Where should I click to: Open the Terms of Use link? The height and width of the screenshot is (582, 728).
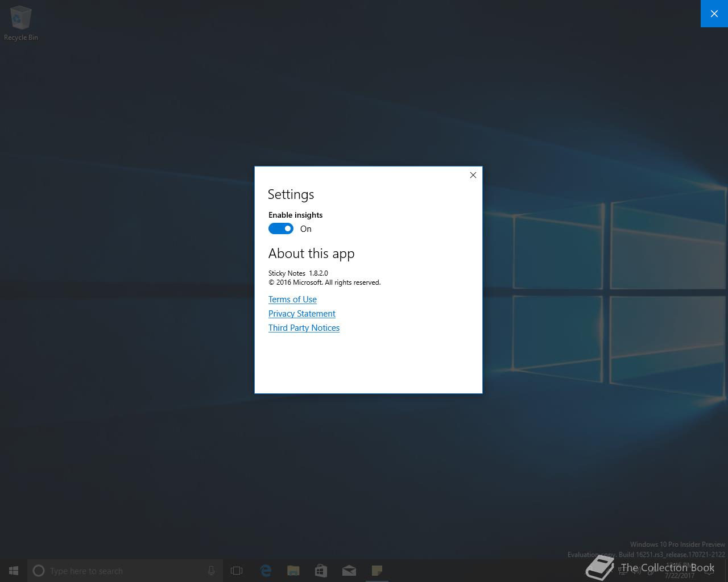click(x=292, y=300)
